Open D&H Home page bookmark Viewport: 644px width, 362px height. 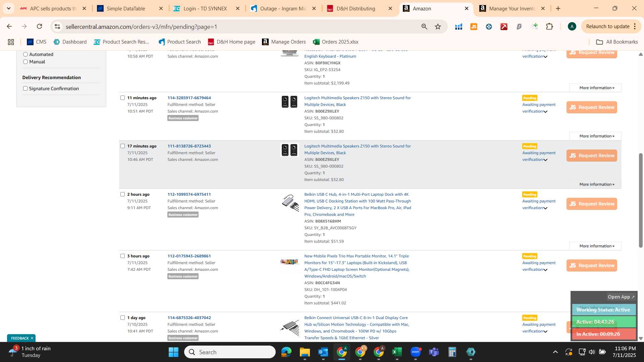tap(232, 42)
